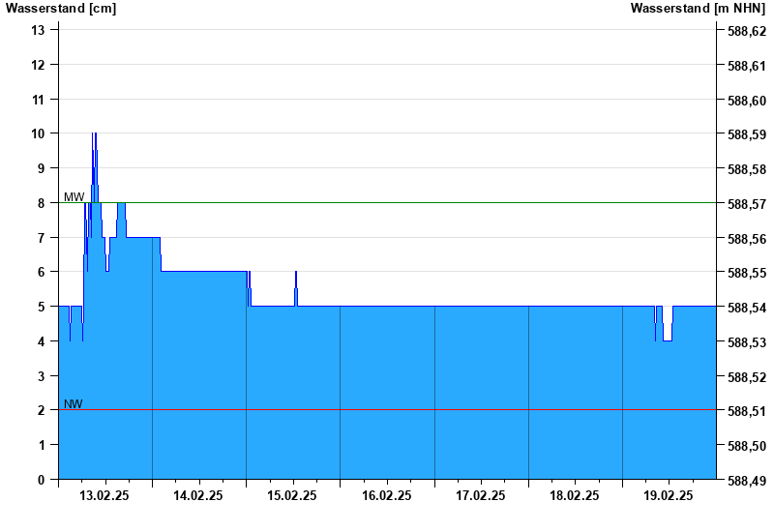This screenshot has width=774, height=532.
Task: Select the date label 16.02.25
Action: (386, 495)
